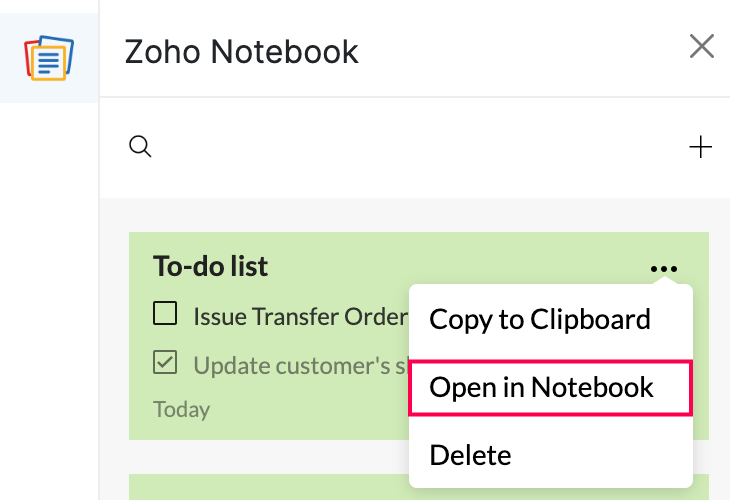Click the search magnifier icon
This screenshot has height=500, width=730.
[141, 147]
